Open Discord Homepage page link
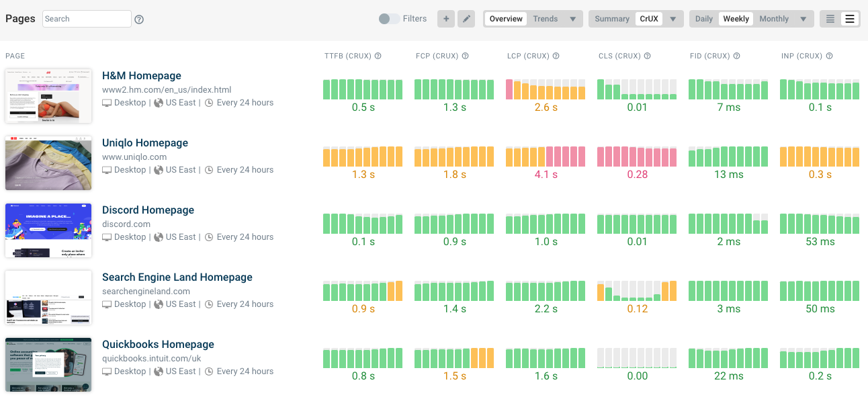The image size is (868, 399). [x=148, y=210]
